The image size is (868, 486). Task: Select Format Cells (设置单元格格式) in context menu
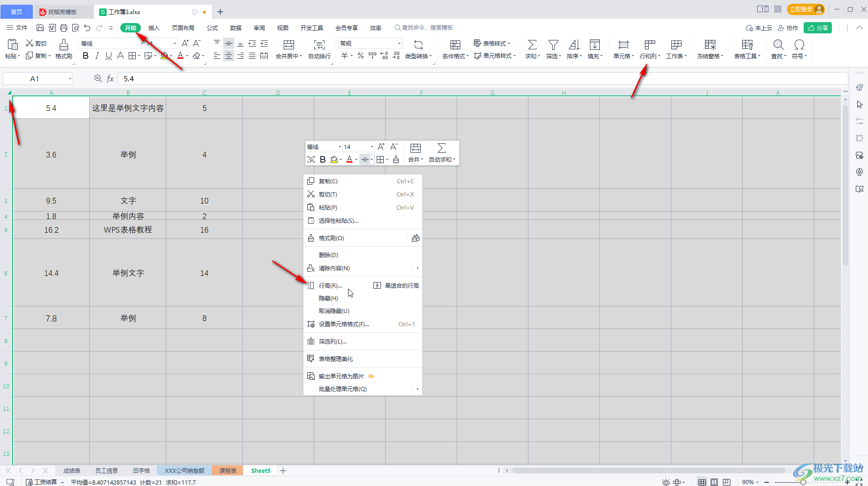tap(363, 324)
